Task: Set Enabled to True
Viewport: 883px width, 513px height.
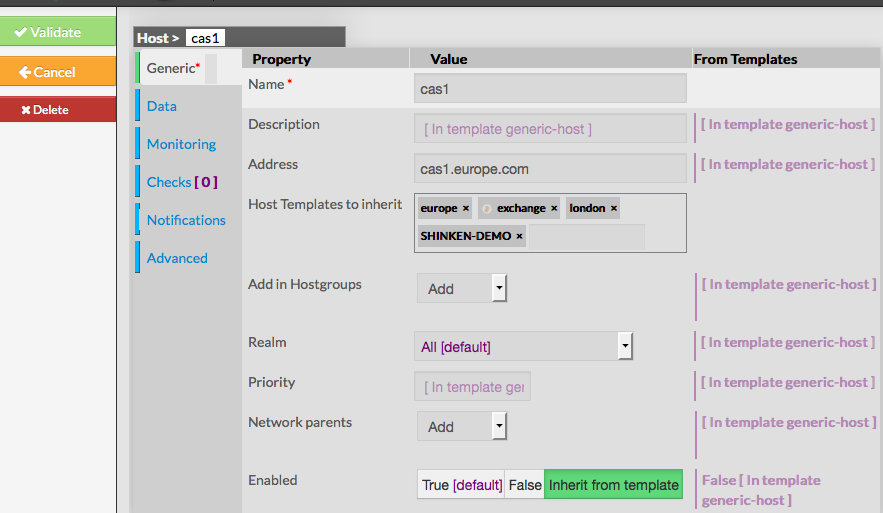Action: pos(461,485)
